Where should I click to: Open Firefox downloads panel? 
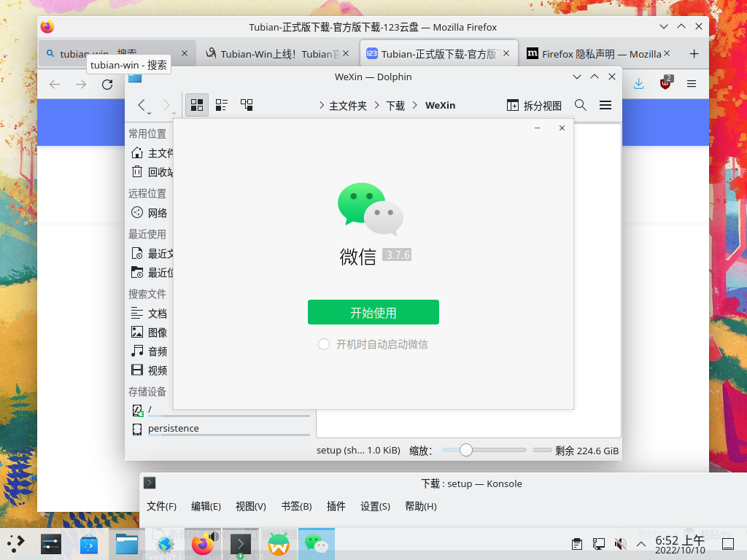(x=639, y=84)
